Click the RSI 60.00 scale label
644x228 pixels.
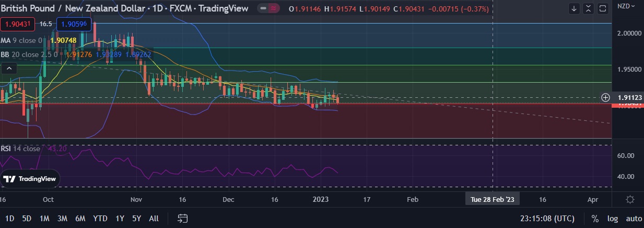(x=626, y=156)
